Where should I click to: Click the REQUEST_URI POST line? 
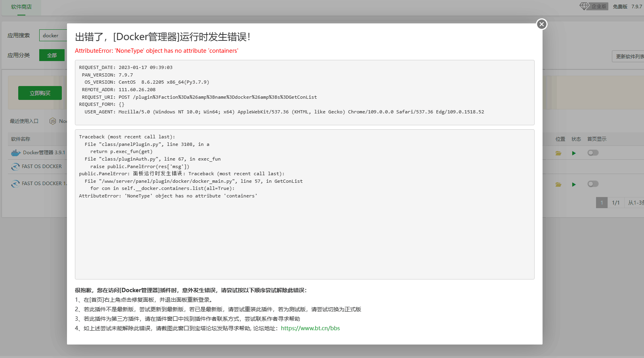(x=199, y=97)
